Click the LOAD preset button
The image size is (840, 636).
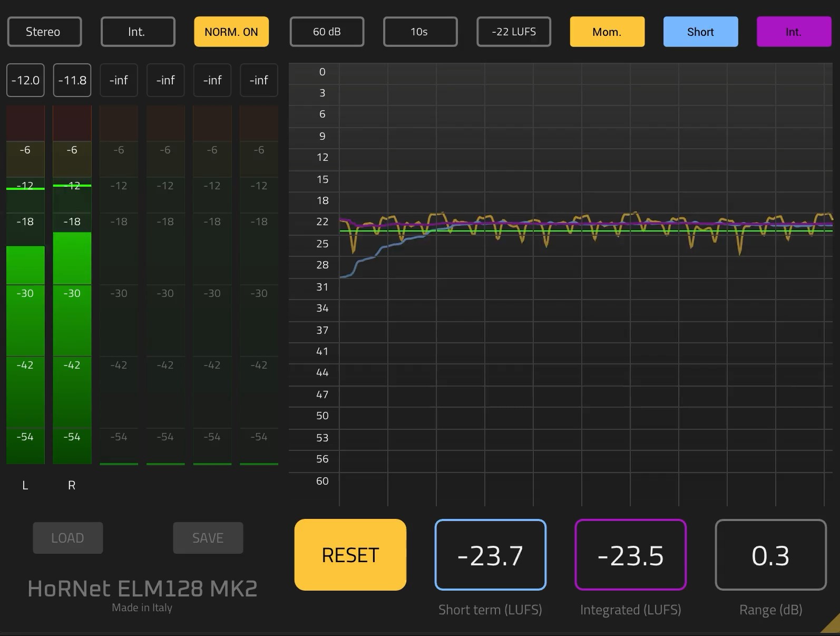pyautogui.click(x=68, y=538)
